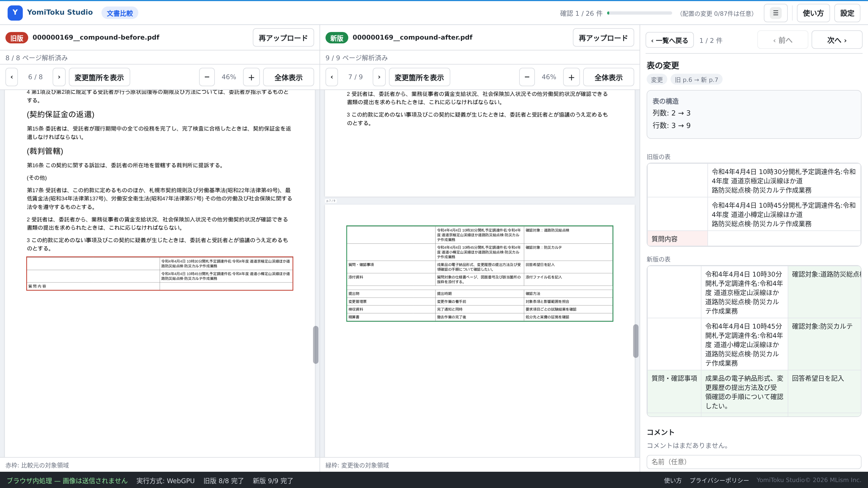Show changed locations in old version pane
Image resolution: width=868 pixels, height=488 pixels.
[99, 77]
